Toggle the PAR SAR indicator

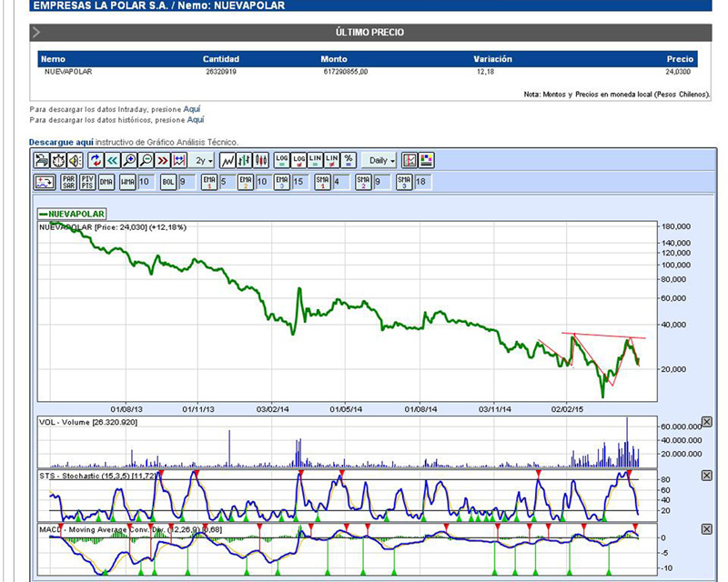click(68, 182)
